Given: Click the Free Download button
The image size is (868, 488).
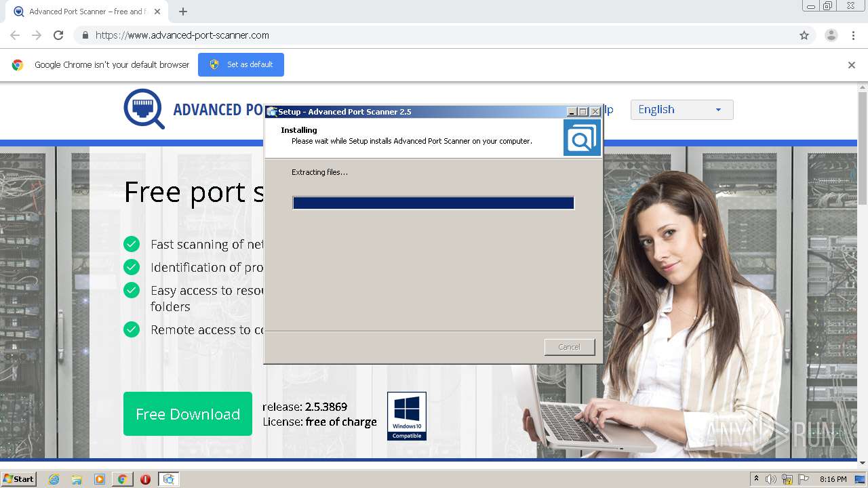Looking at the screenshot, I should click(188, 413).
